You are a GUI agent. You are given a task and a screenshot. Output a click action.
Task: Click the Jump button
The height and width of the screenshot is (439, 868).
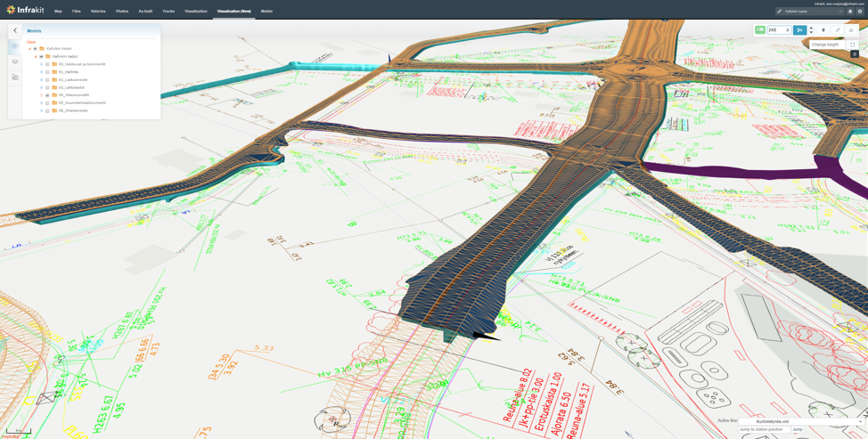tap(798, 429)
